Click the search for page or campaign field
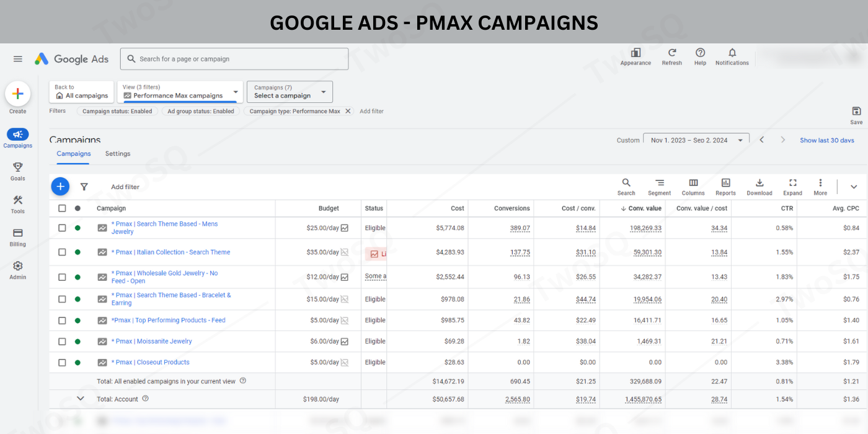This screenshot has height=434, width=868. point(234,59)
